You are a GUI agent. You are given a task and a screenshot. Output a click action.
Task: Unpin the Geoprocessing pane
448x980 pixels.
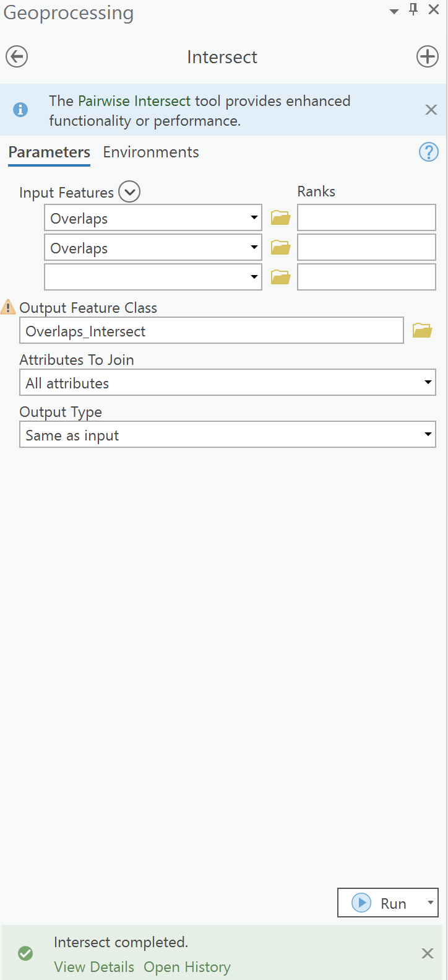[413, 9]
